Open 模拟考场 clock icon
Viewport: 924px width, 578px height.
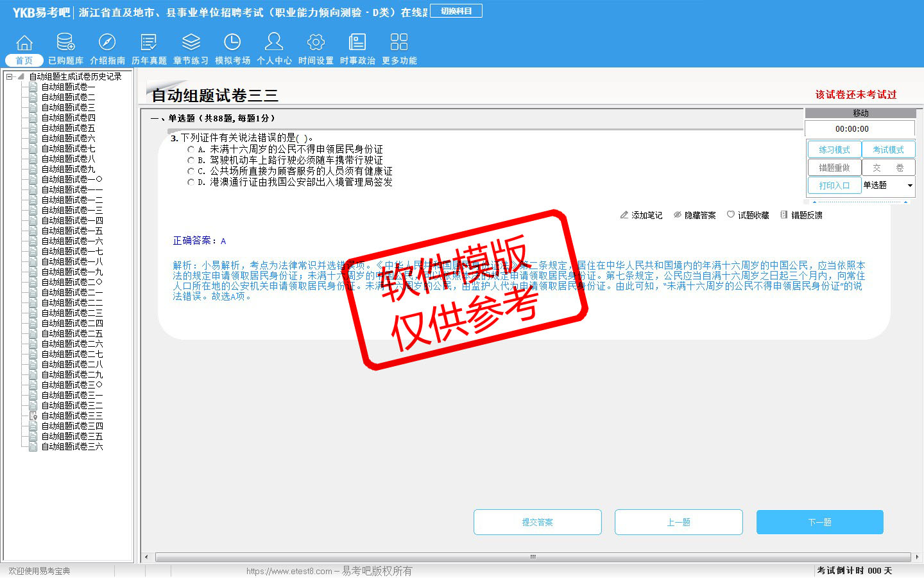(232, 43)
